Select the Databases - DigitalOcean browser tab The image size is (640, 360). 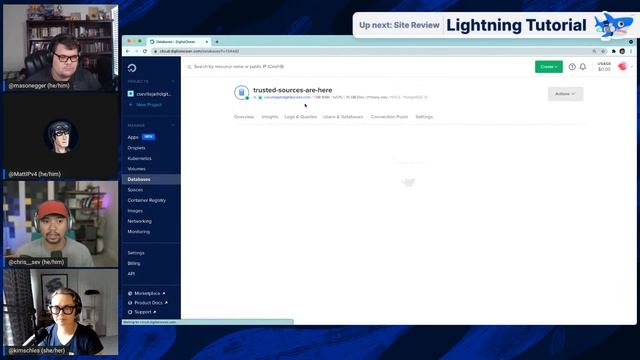tap(179, 42)
